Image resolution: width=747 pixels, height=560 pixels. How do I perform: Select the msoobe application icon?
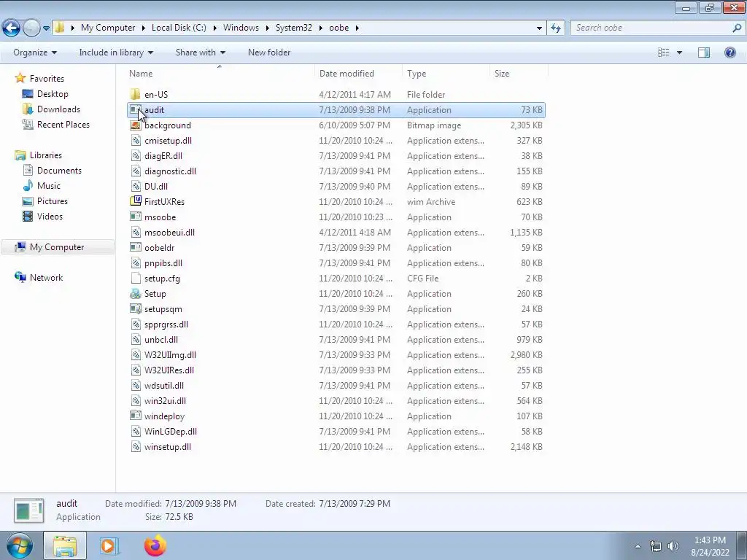135,217
